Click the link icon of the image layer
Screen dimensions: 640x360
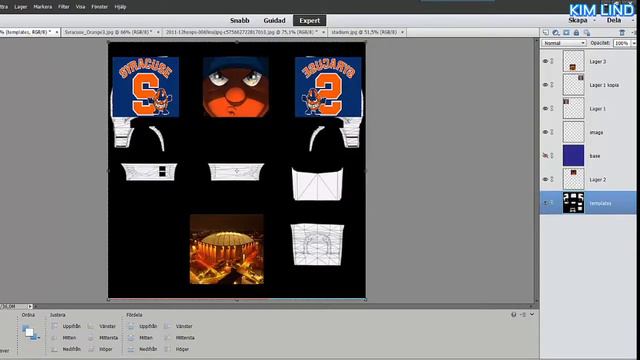(552, 132)
